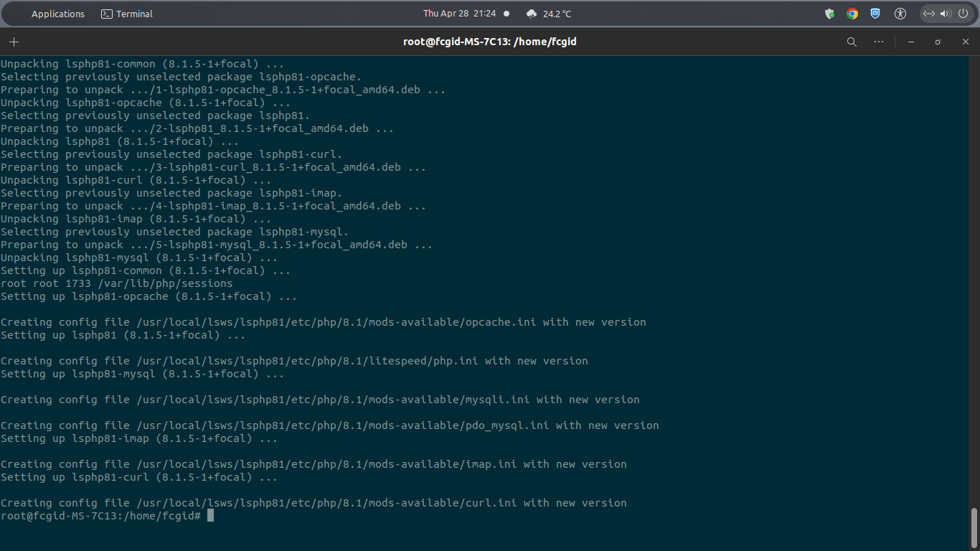Click the volume speaker icon
The width and height of the screenshot is (980, 551).
945,14
